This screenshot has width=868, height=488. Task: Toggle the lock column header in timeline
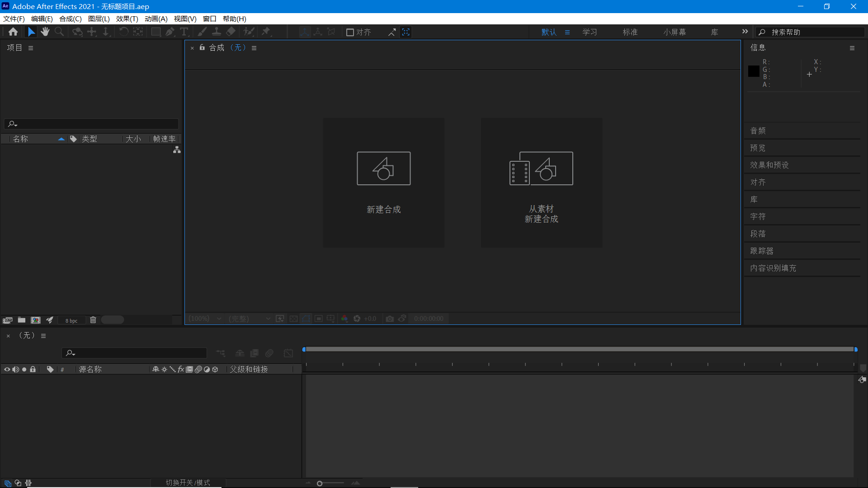pyautogui.click(x=33, y=369)
